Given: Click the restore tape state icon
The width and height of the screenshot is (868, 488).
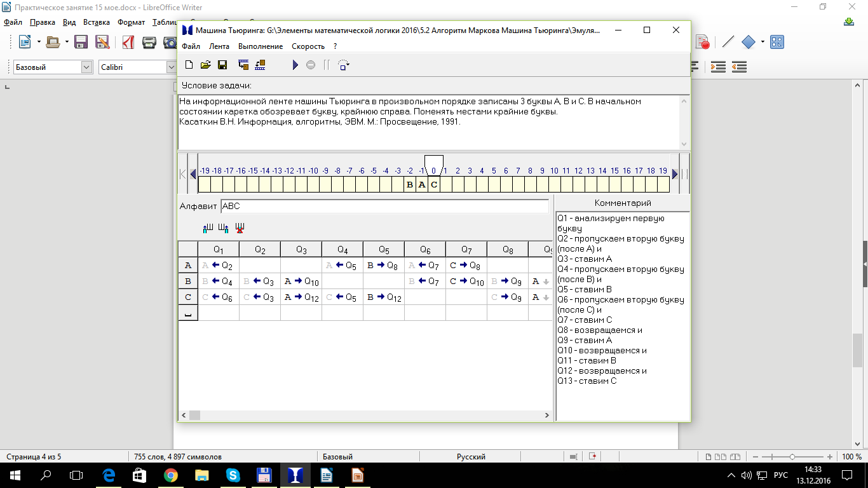Looking at the screenshot, I should 260,65.
